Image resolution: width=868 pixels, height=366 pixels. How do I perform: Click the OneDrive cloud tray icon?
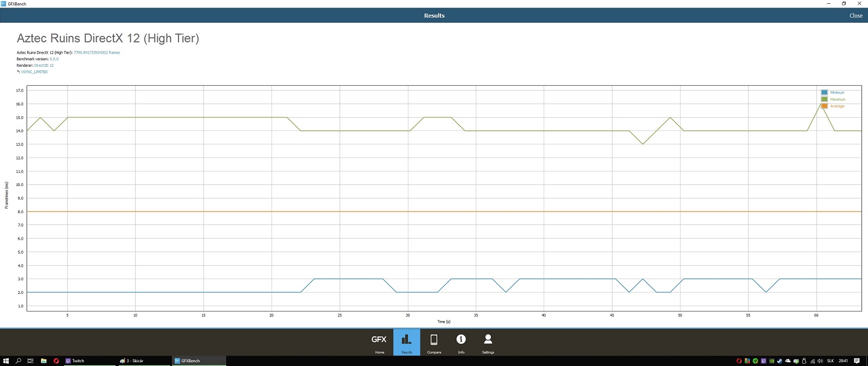tap(788, 361)
